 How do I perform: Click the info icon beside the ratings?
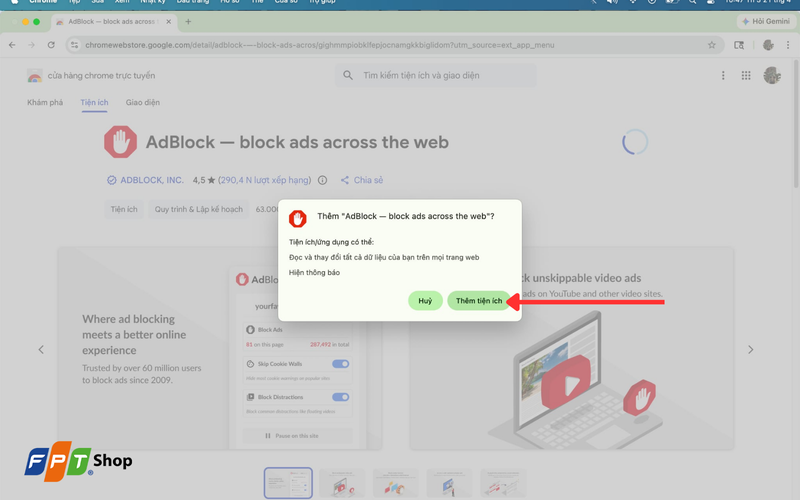[322, 180]
